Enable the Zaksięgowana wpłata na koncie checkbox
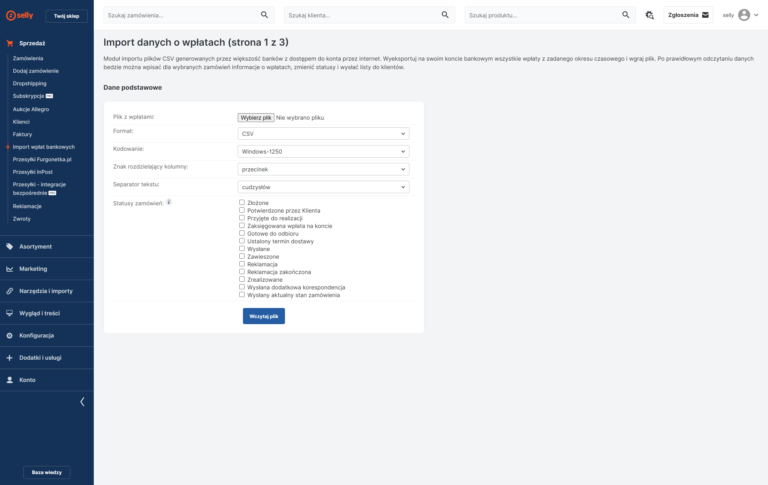The height and width of the screenshot is (485, 768). click(x=242, y=225)
